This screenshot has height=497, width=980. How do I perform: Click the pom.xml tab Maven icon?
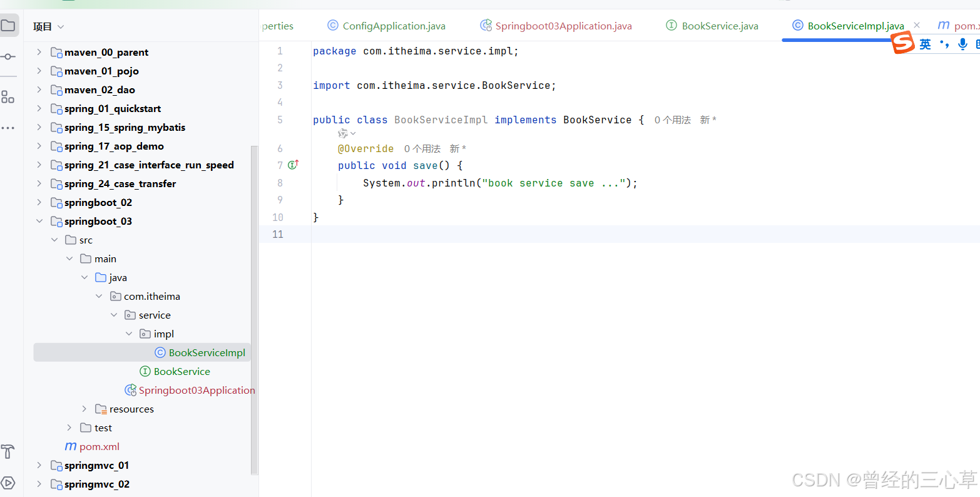pyautogui.click(x=944, y=26)
